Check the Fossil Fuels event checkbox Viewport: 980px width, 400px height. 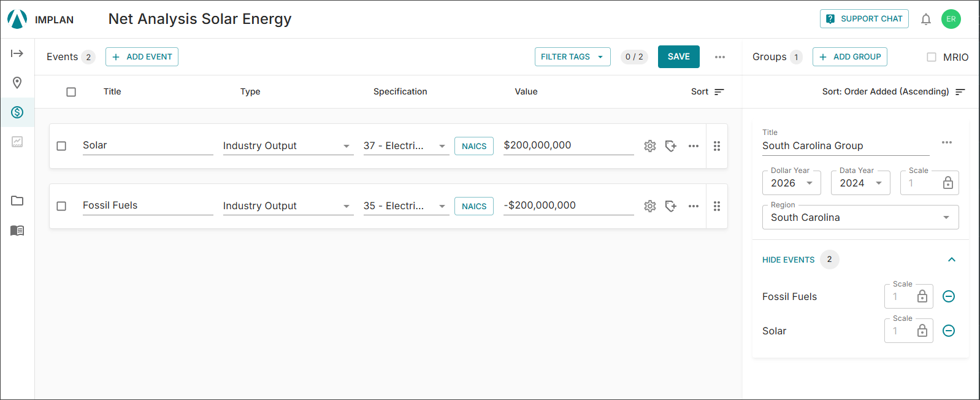click(x=61, y=206)
